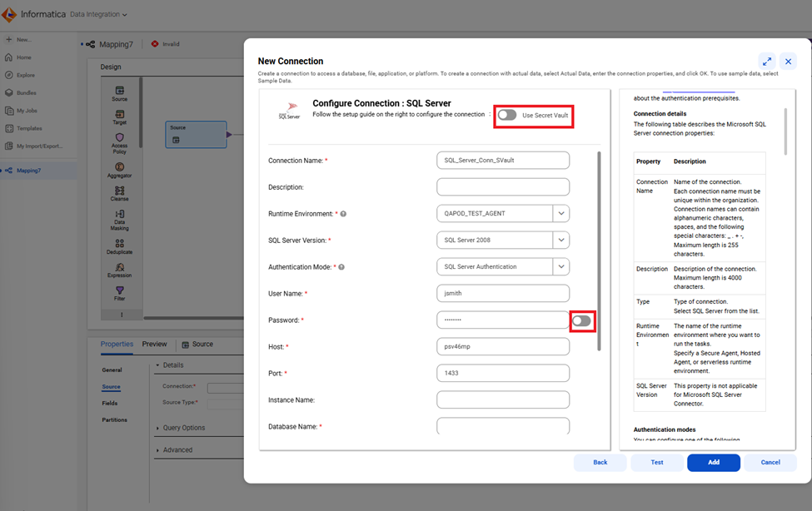Open the SQL Server Version dropdown
The height and width of the screenshot is (511, 812).
(x=561, y=241)
